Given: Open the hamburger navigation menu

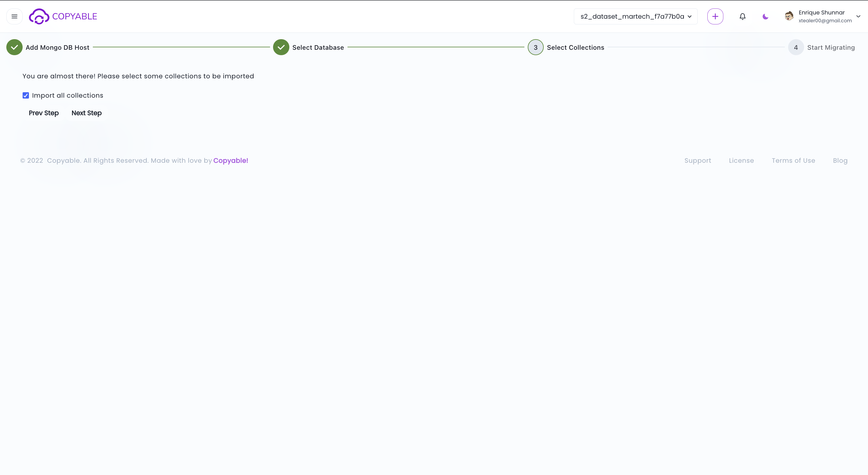Looking at the screenshot, I should click(x=14, y=16).
